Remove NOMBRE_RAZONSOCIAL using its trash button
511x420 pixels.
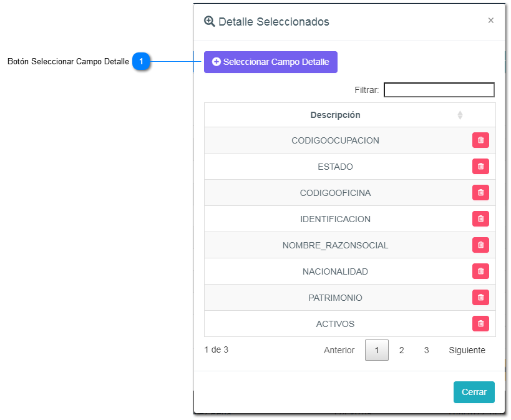tap(480, 245)
